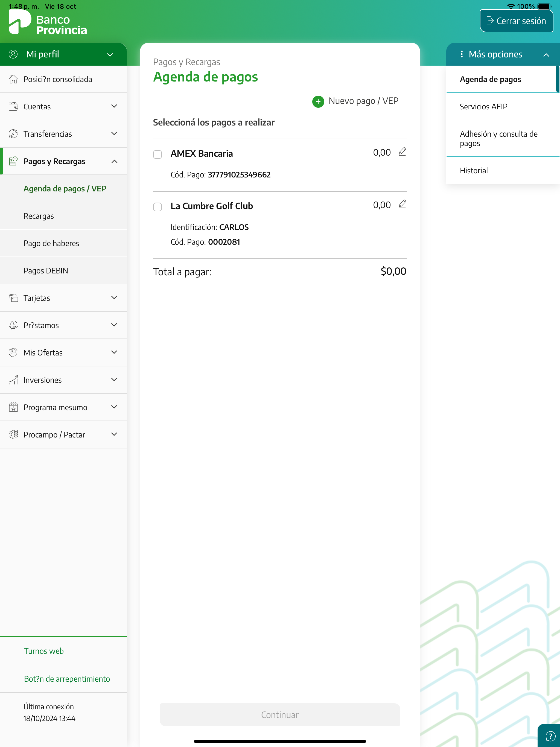Image resolution: width=560 pixels, height=747 pixels.
Task: Open Agenda de pagos / VEP submenu item
Action: tap(63, 188)
